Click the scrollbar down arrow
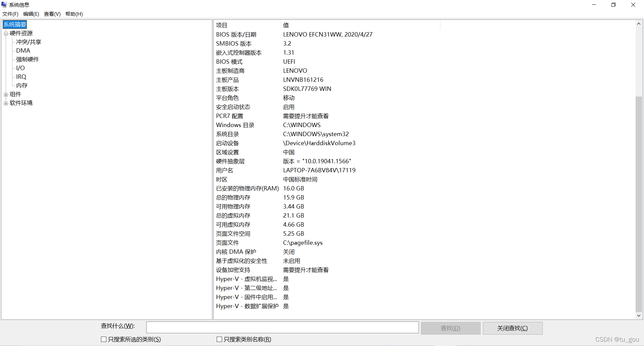This screenshot has width=644, height=346. 639,315
